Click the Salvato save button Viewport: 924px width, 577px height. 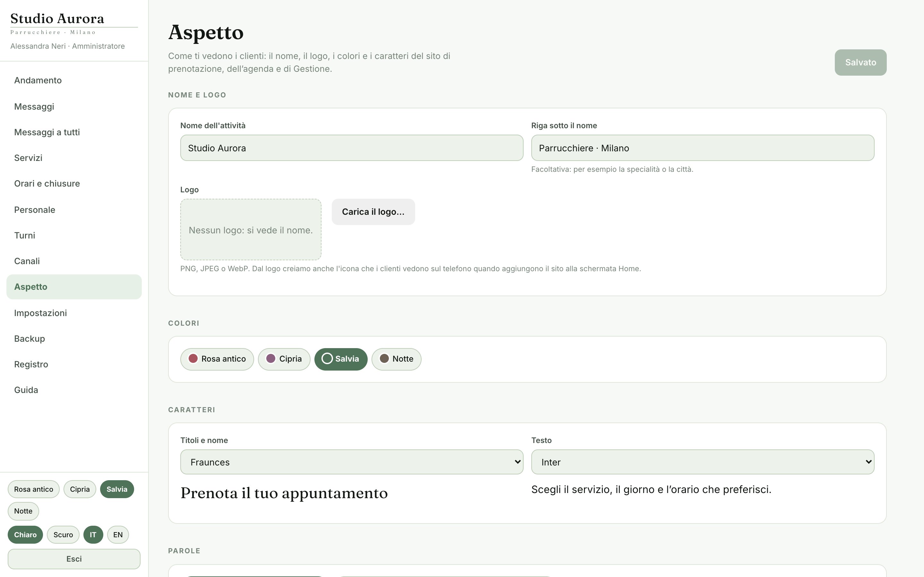(860, 62)
